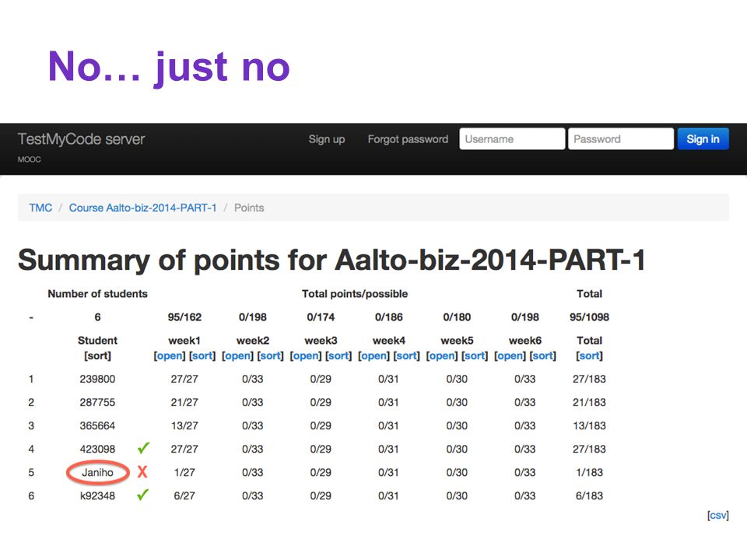
Task: Open the week5 column details
Action: coord(442,355)
